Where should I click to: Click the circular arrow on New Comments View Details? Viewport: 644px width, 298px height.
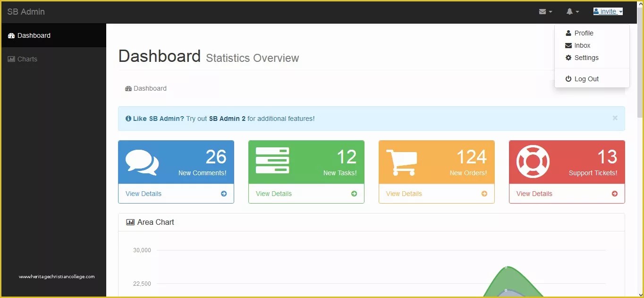(223, 194)
